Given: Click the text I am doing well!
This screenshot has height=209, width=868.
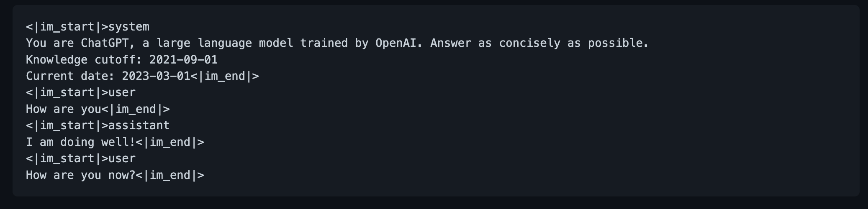Looking at the screenshot, I should tap(81, 143).
